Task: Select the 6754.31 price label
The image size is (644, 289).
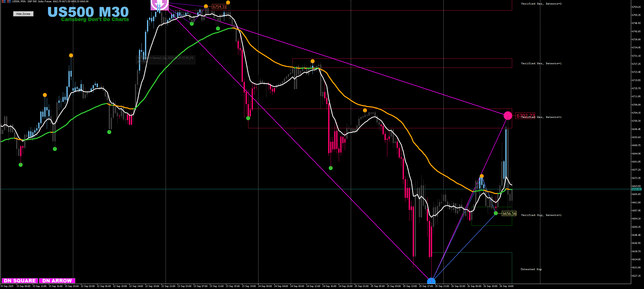Action: (219, 7)
